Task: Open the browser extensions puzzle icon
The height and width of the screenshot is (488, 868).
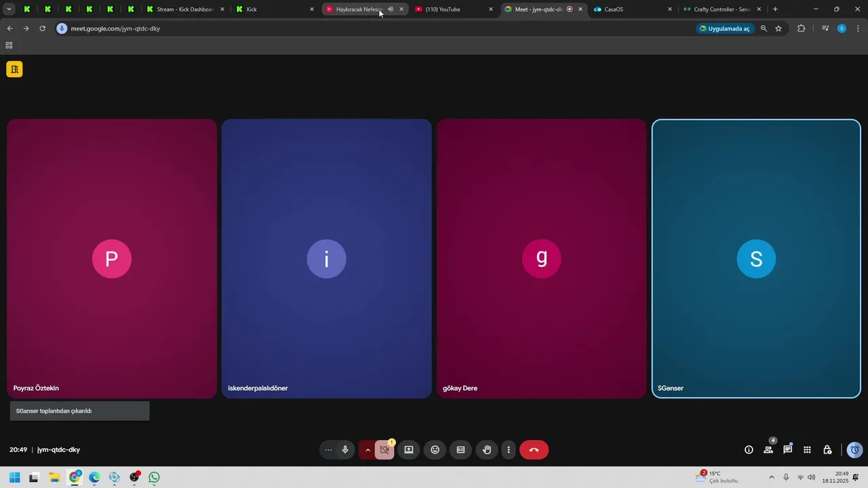Action: [x=802, y=28]
